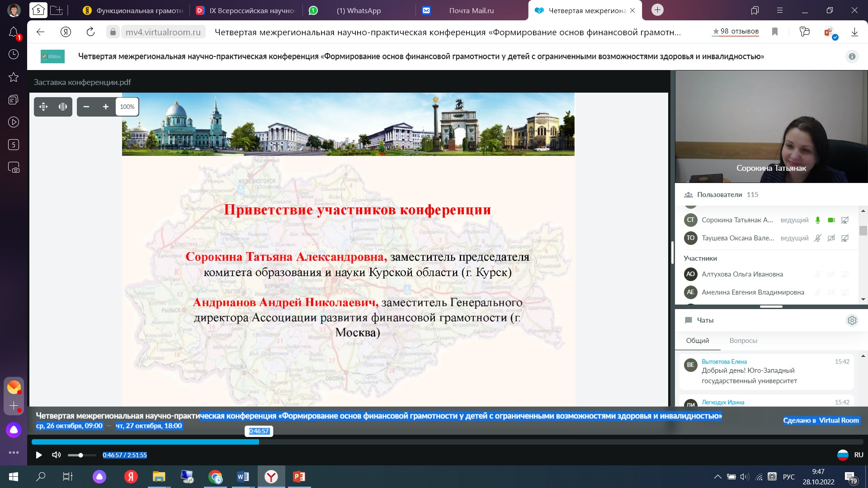868x488 pixels.
Task: Switch to the Вопросы chat tab
Action: point(743,341)
